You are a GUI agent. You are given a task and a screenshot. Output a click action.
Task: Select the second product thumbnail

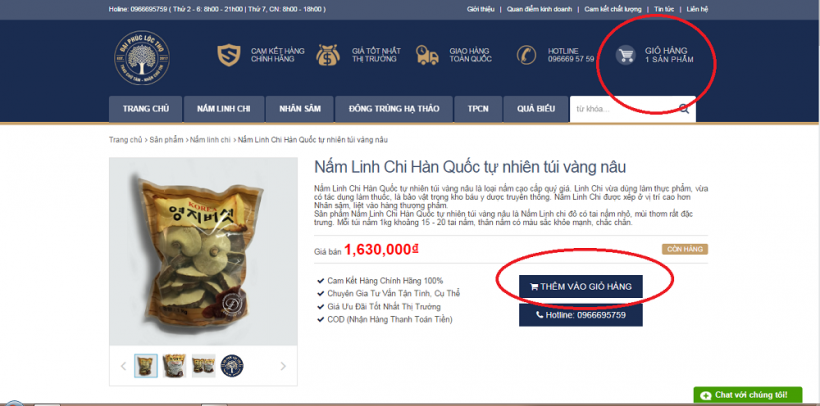[174, 366]
